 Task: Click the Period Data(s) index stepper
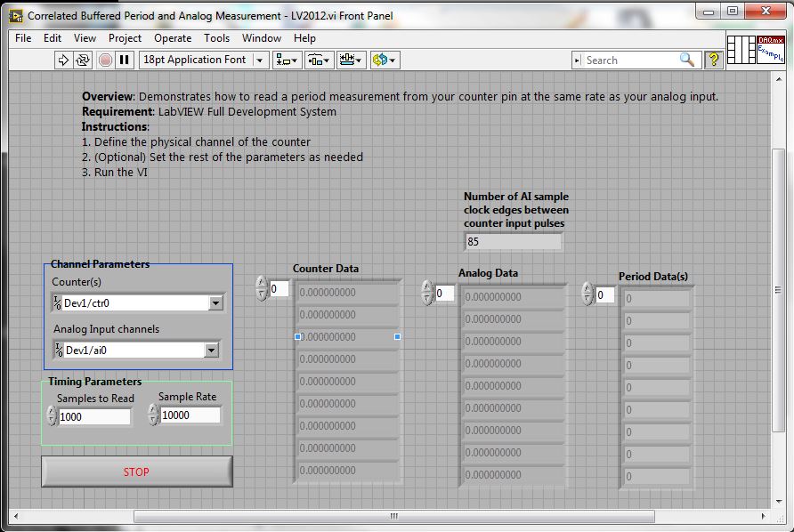click(587, 294)
